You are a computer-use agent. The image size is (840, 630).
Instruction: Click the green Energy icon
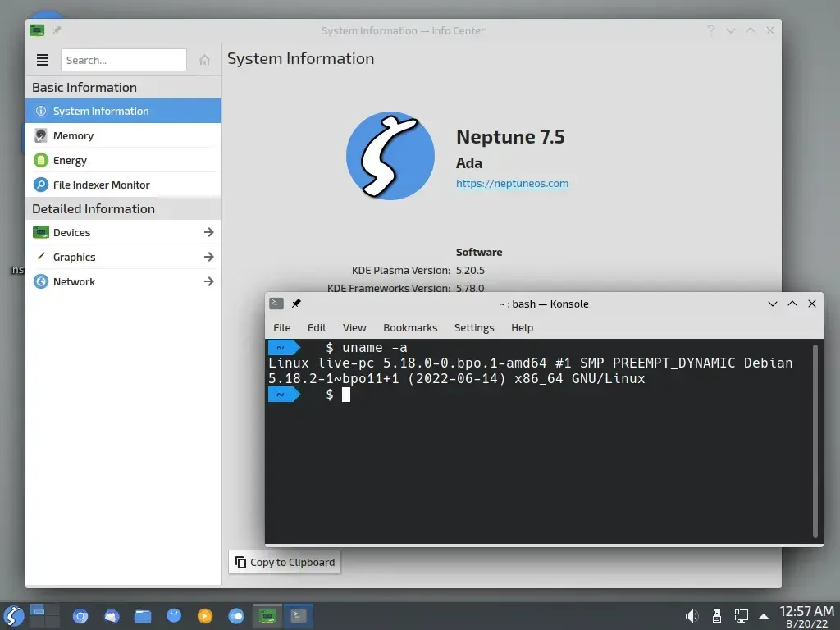pos(41,160)
